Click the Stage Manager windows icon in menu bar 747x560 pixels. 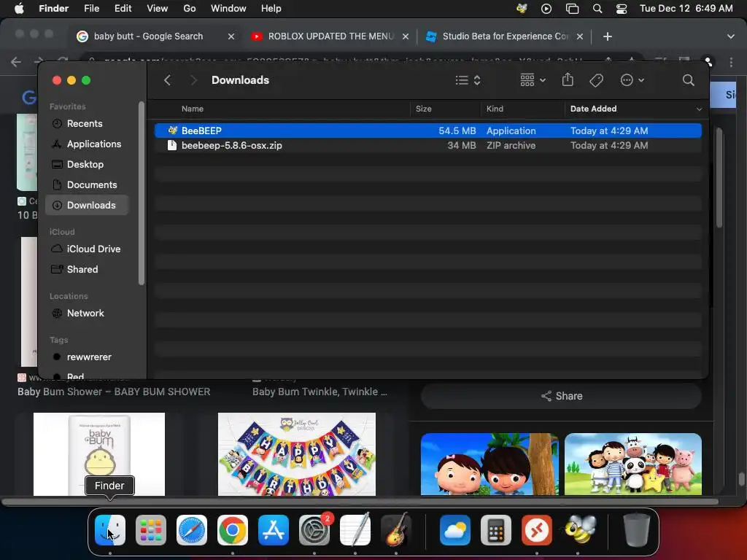click(x=572, y=9)
